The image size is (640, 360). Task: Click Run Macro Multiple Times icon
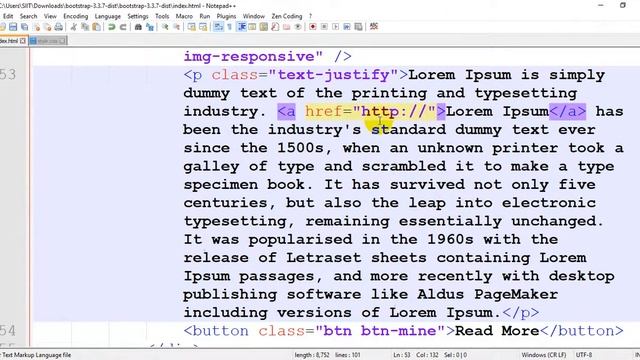tap(347, 27)
